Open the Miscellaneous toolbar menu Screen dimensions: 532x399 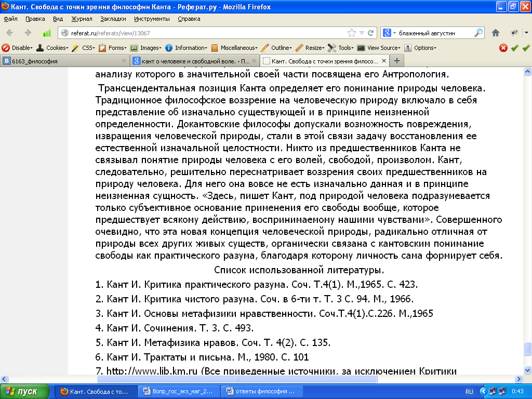pyautogui.click(x=234, y=48)
